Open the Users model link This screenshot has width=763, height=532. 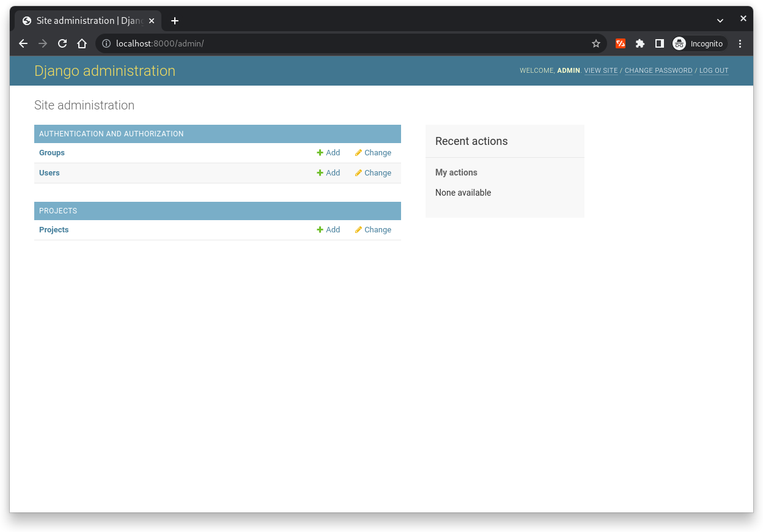click(50, 173)
